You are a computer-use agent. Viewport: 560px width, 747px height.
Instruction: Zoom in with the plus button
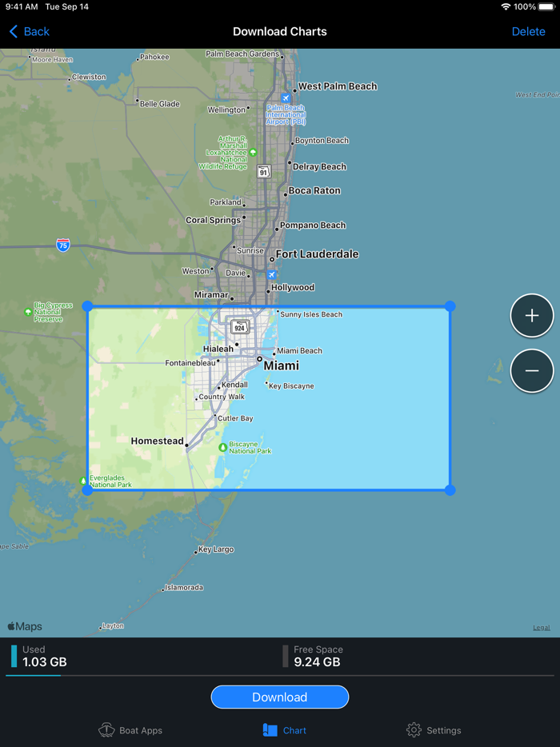coord(532,315)
